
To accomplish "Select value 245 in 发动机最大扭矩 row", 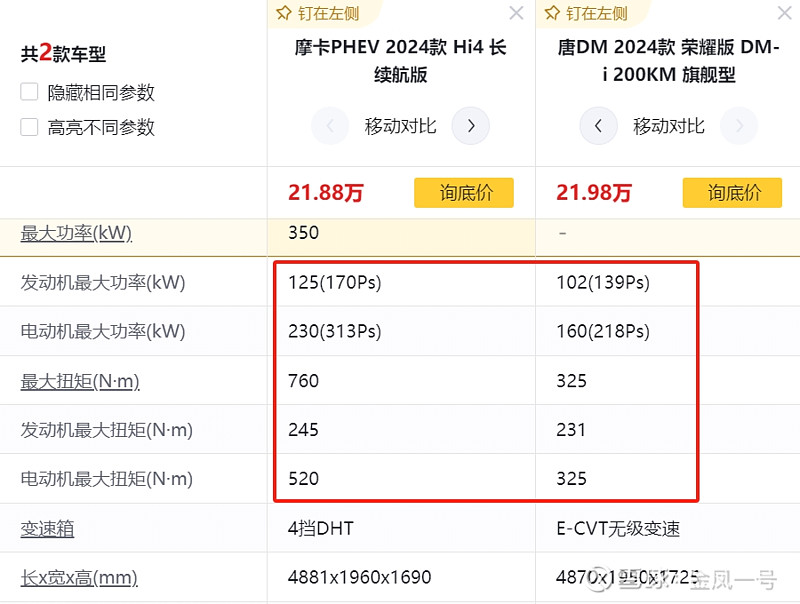I will click(x=304, y=430).
